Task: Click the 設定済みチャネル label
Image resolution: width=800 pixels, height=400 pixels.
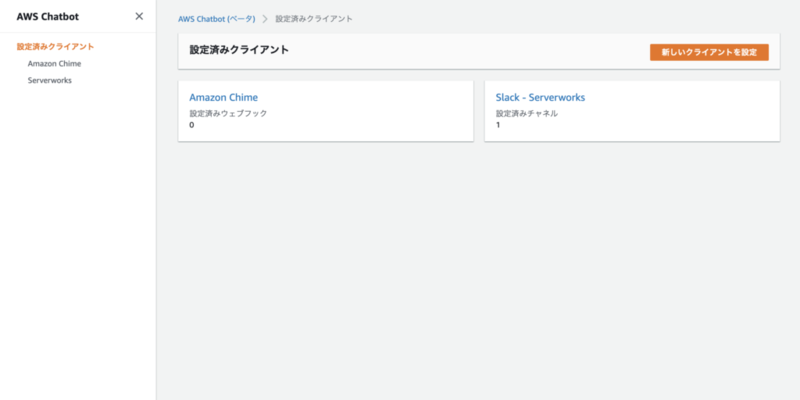Action: point(527,113)
